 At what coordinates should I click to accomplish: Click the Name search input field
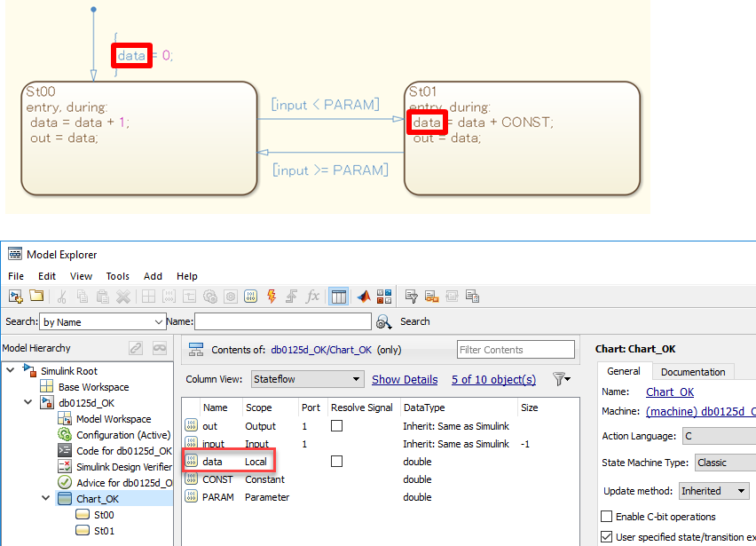point(283,321)
